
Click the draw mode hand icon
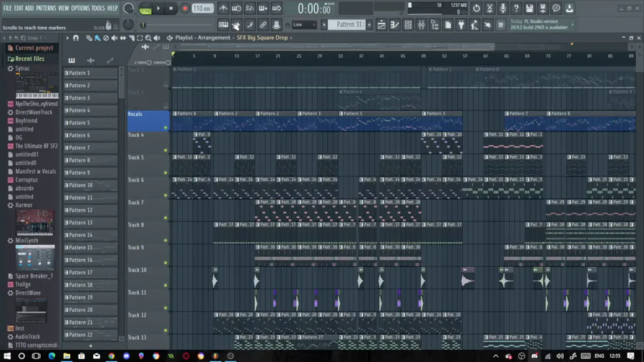click(x=236, y=26)
